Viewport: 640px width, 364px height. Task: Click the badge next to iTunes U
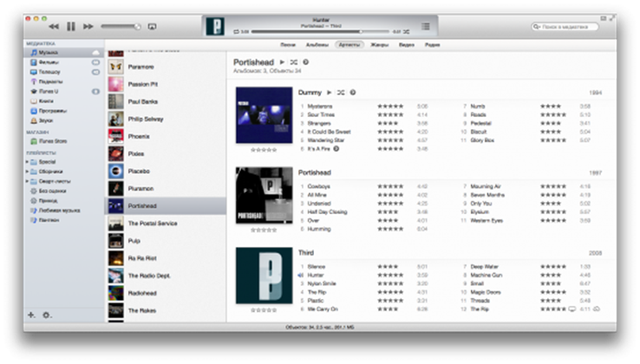(95, 91)
